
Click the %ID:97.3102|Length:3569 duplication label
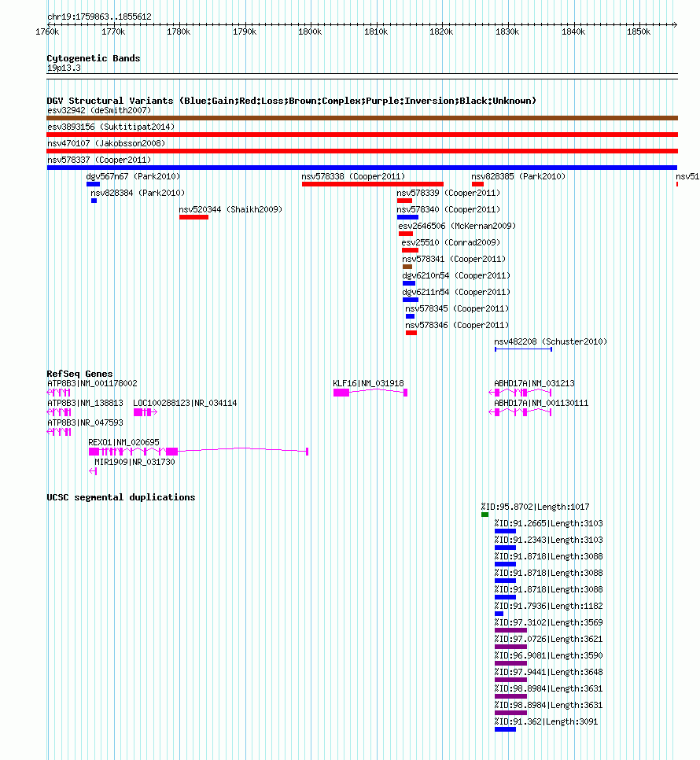548,623
